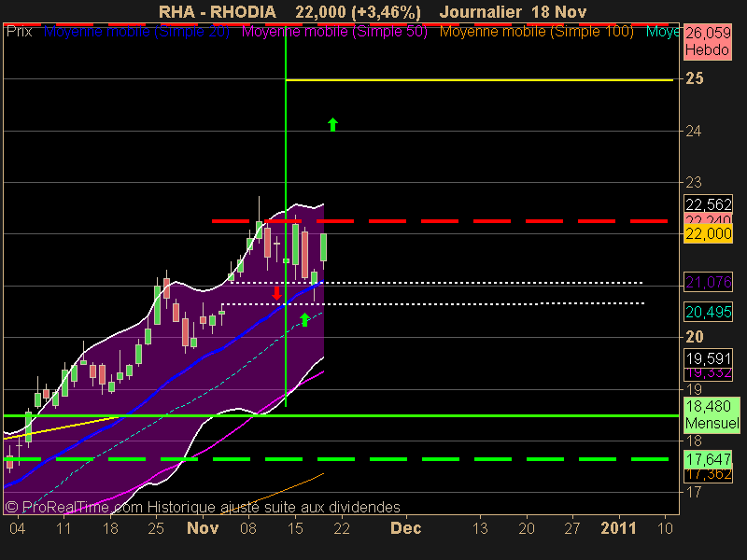Click the '24' price axis label

pyautogui.click(x=693, y=131)
